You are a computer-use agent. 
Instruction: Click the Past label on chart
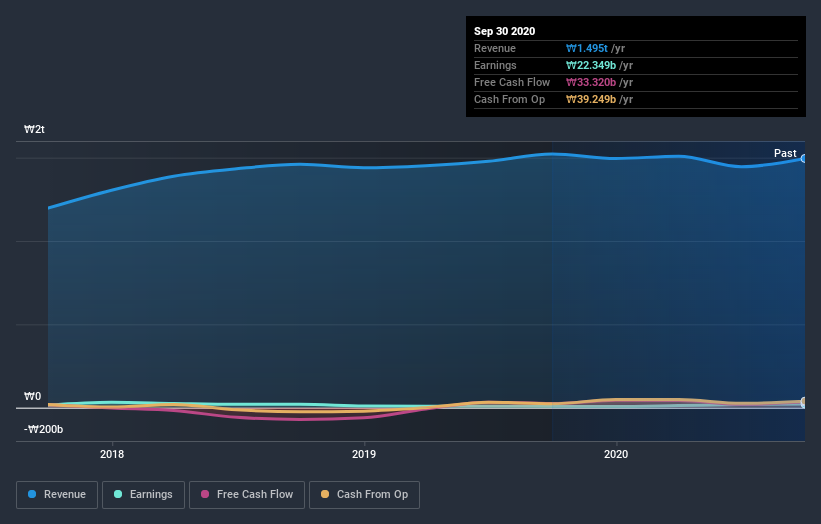coord(785,153)
